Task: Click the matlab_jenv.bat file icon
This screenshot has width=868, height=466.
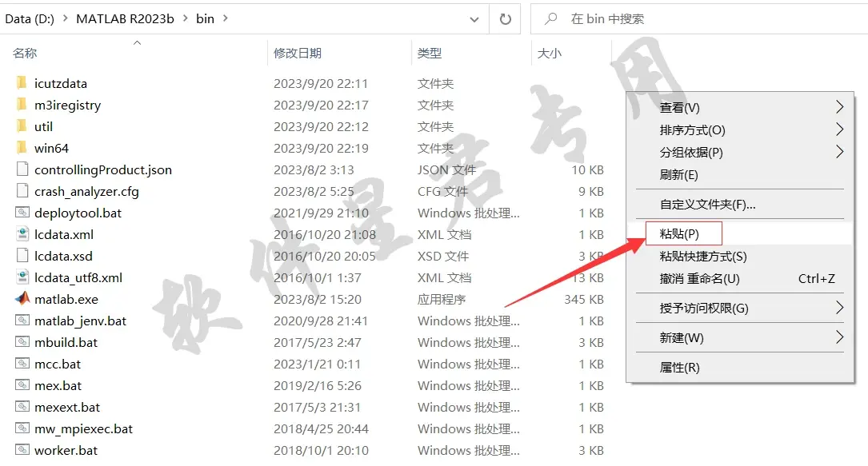Action: coord(22,320)
